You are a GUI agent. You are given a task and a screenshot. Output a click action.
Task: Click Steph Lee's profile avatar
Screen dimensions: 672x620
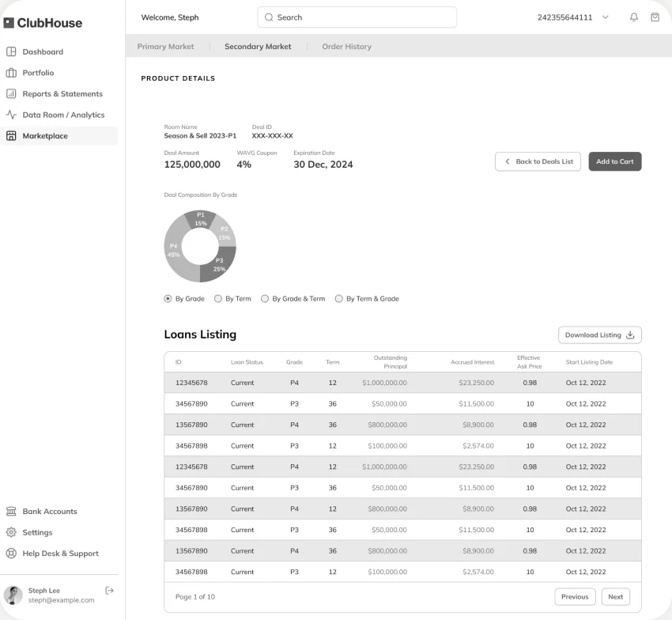tap(13, 595)
